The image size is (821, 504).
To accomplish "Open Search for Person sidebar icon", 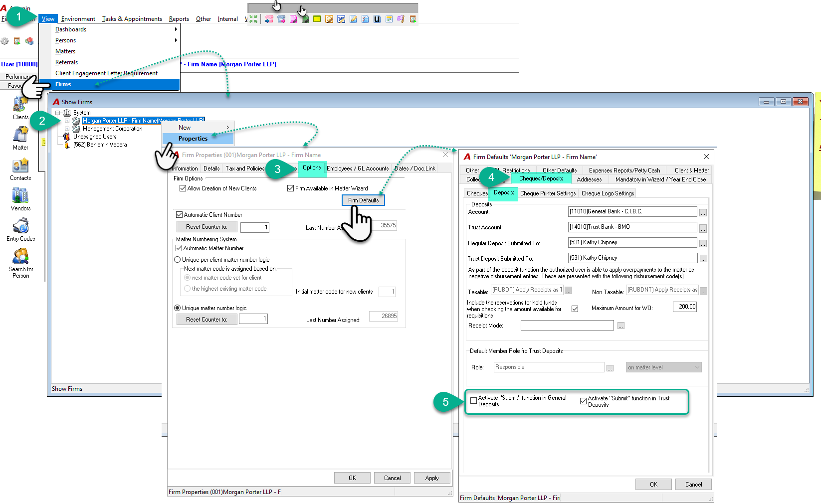I will (20, 256).
